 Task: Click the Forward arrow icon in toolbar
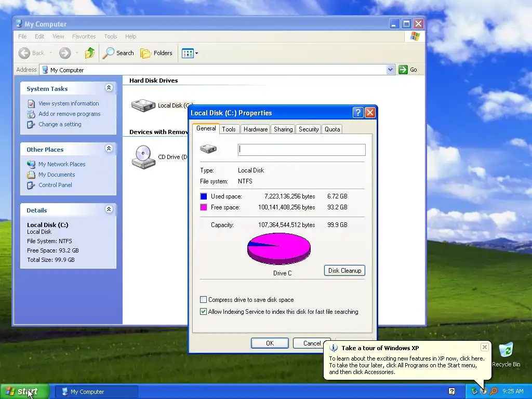(65, 53)
